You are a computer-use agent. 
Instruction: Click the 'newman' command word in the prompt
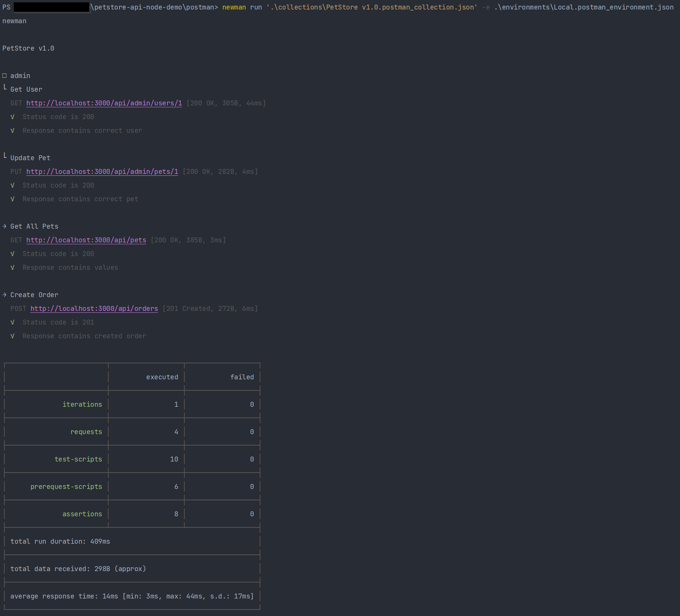point(234,7)
